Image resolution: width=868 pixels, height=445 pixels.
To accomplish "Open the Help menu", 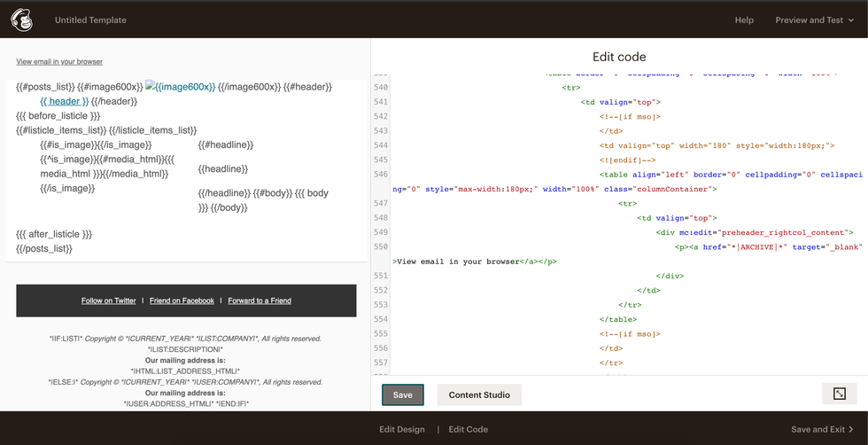I will point(744,20).
